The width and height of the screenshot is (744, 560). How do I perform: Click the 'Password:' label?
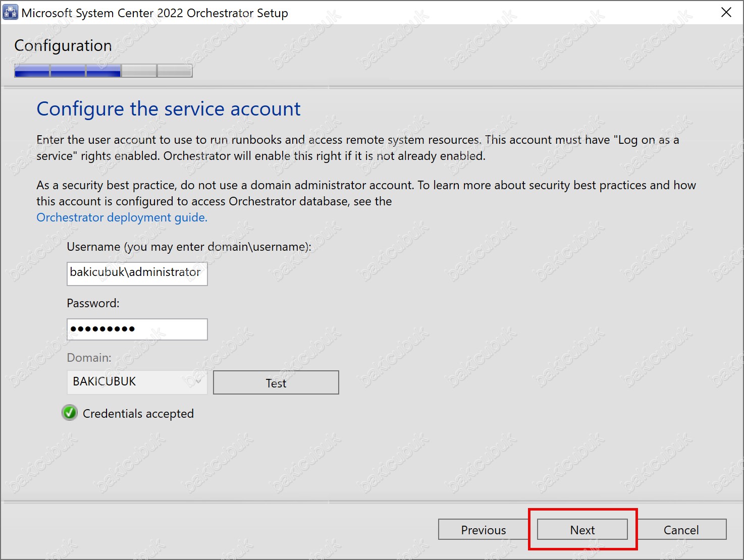click(x=93, y=303)
